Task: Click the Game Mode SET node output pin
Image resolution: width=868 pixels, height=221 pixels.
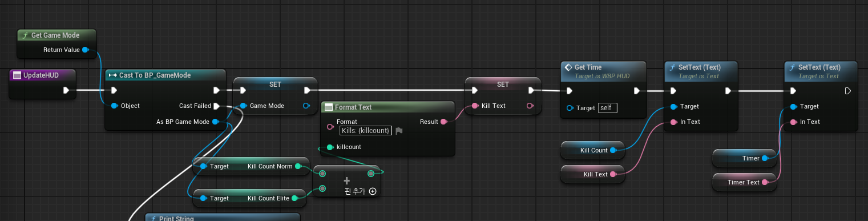Action: [x=306, y=106]
